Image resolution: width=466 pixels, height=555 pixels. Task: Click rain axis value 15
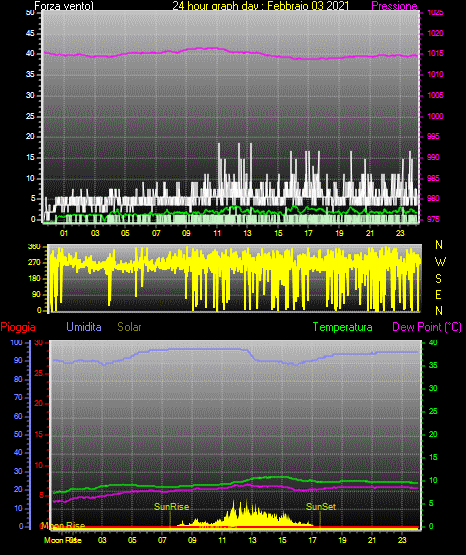coord(39,434)
